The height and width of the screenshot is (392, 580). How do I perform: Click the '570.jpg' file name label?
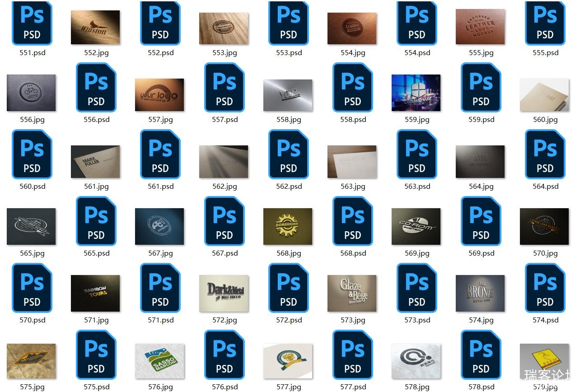coord(545,253)
